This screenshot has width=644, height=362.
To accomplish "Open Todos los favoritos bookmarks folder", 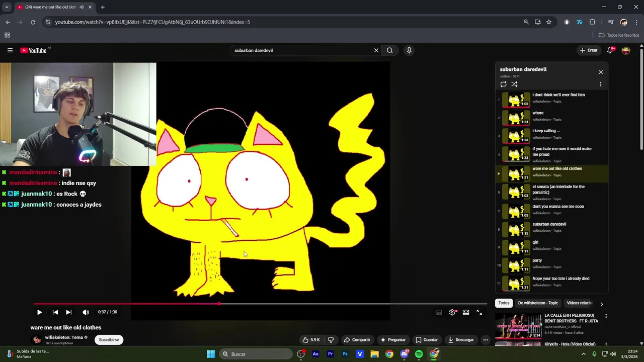I will coord(619,35).
